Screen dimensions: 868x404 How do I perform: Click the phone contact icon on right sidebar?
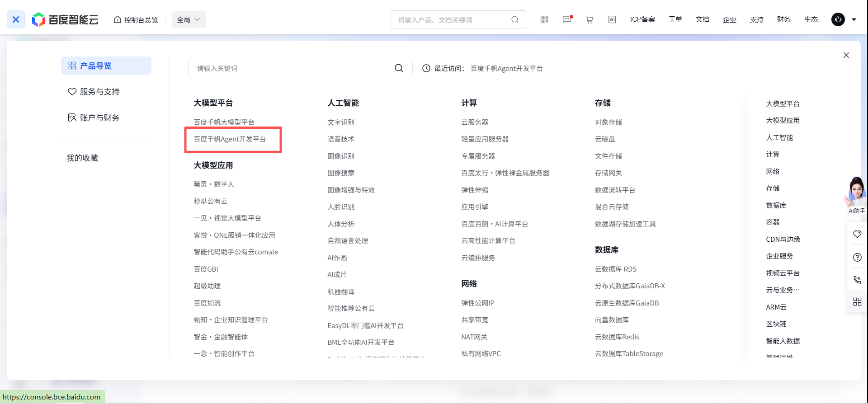[x=857, y=280]
